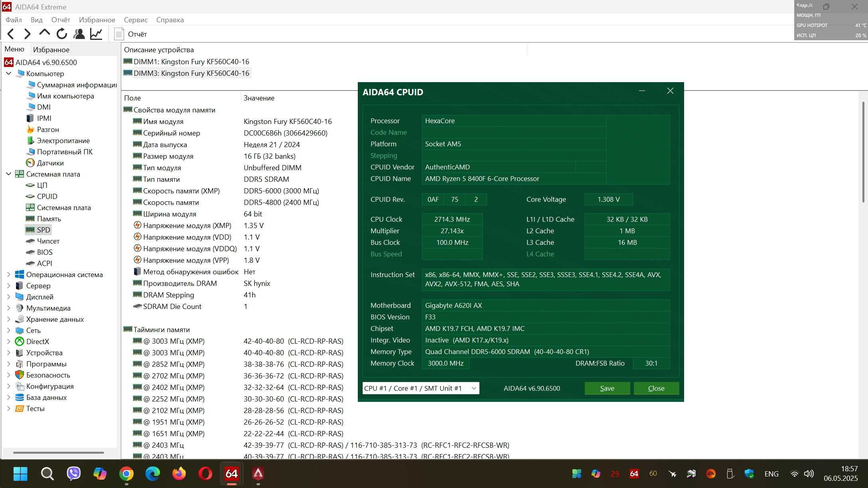The width and height of the screenshot is (868, 488).
Task: Click Save in the CPUID window
Action: [x=607, y=388]
